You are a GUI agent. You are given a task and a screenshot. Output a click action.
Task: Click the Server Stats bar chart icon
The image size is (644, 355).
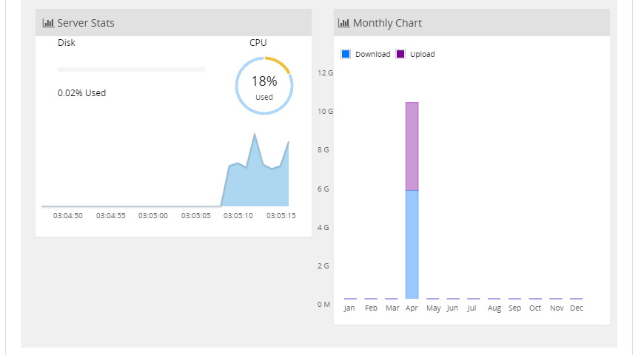[x=49, y=23]
